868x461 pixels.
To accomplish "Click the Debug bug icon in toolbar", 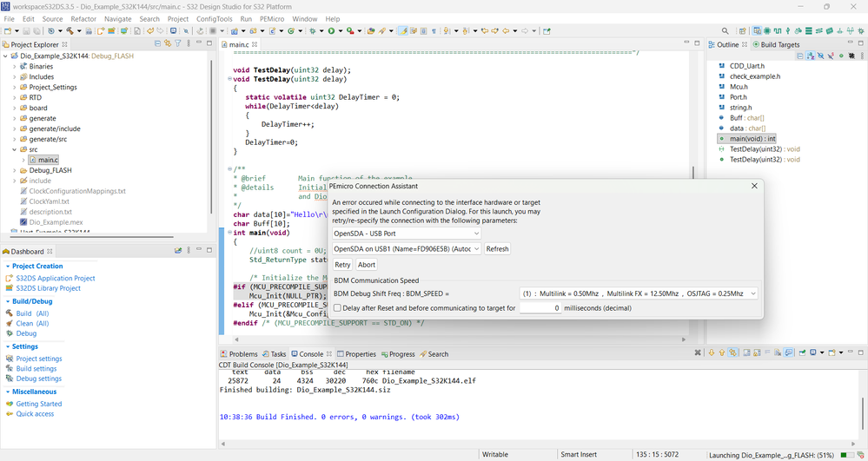I will [314, 31].
